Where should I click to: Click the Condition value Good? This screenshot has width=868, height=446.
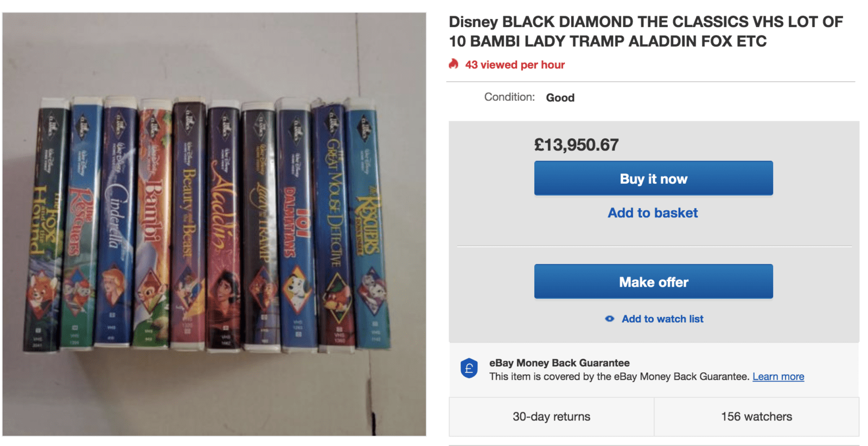(560, 98)
